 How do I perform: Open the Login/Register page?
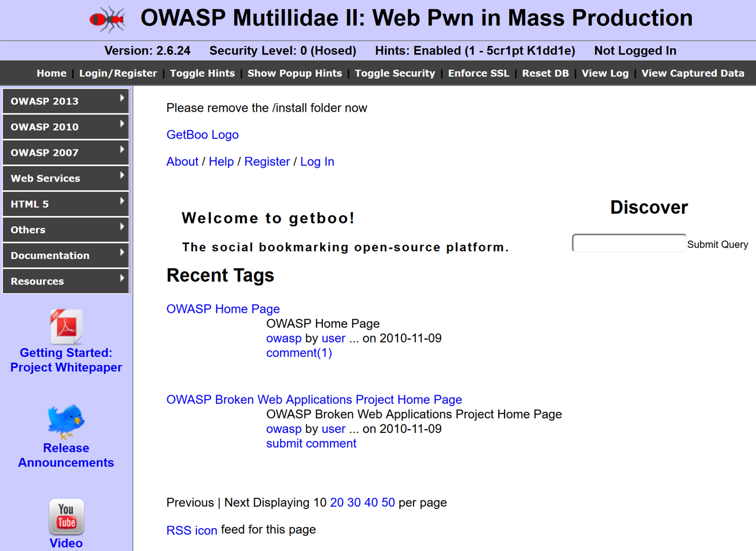(x=118, y=73)
